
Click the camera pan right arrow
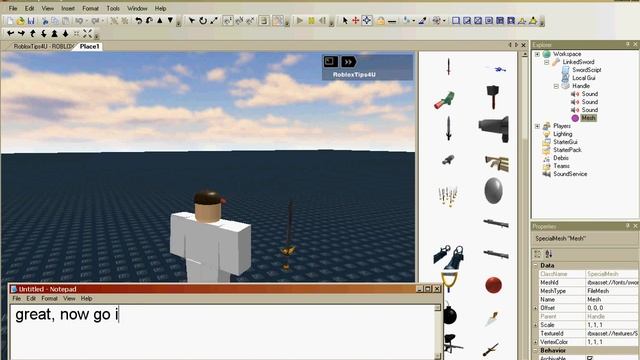(21, 33)
